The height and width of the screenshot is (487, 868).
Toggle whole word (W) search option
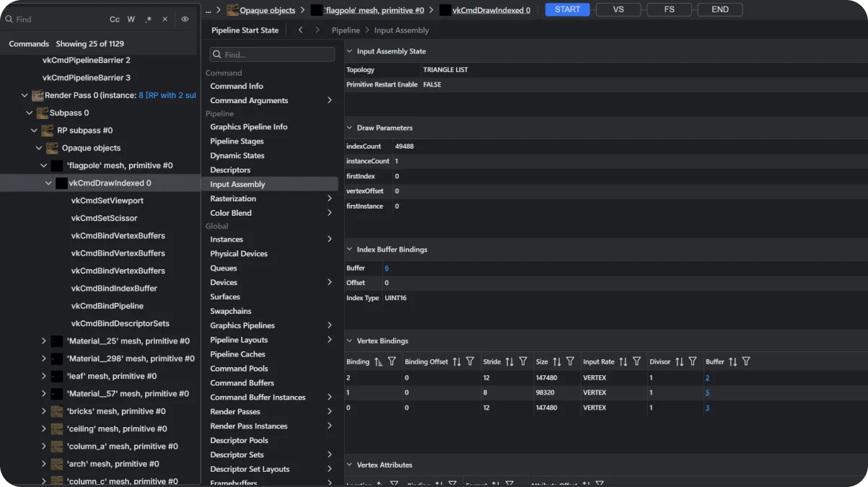pyautogui.click(x=131, y=19)
